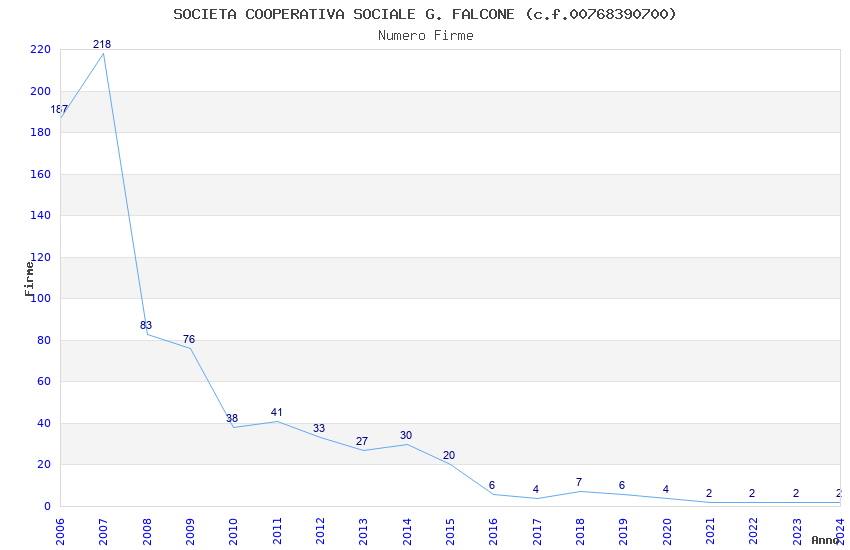850x550 pixels.
Task: Click the 2 data label for 2021
Action: click(x=709, y=493)
